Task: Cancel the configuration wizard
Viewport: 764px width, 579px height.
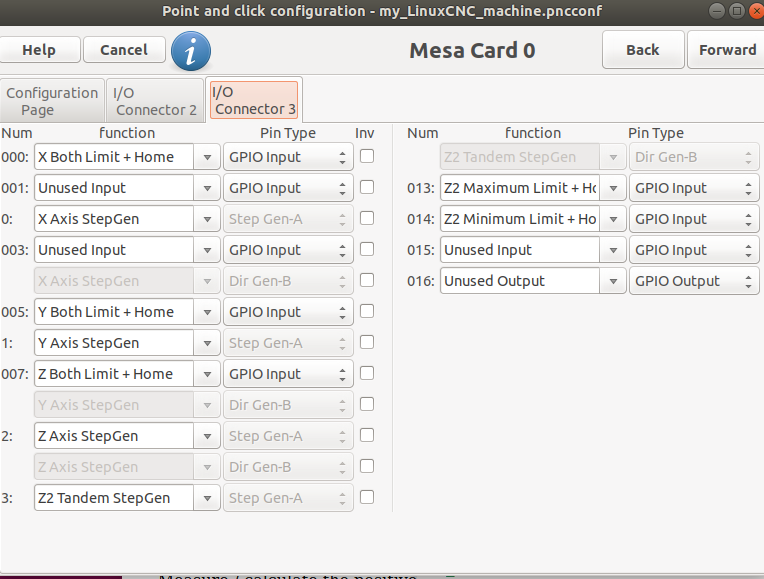Action: click(x=124, y=50)
